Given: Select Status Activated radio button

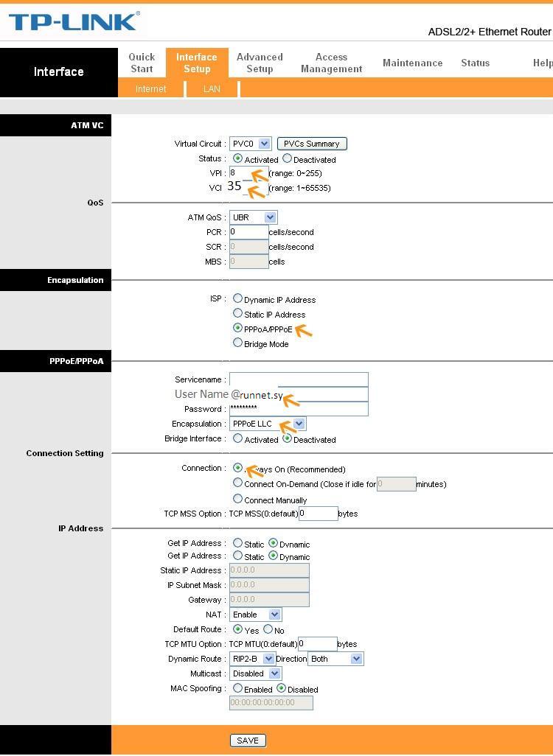Looking at the screenshot, I should [x=237, y=158].
